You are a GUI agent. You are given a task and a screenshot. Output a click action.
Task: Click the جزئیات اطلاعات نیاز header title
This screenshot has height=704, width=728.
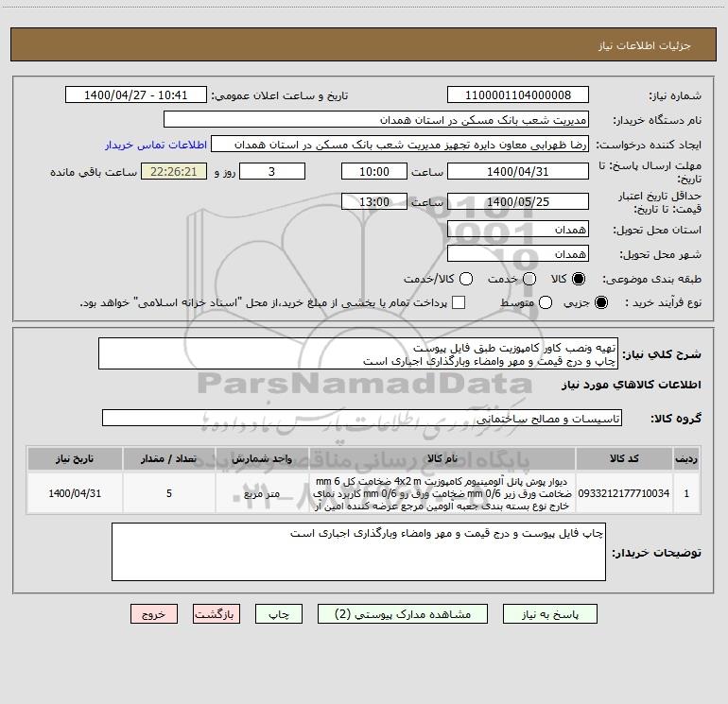tap(644, 45)
